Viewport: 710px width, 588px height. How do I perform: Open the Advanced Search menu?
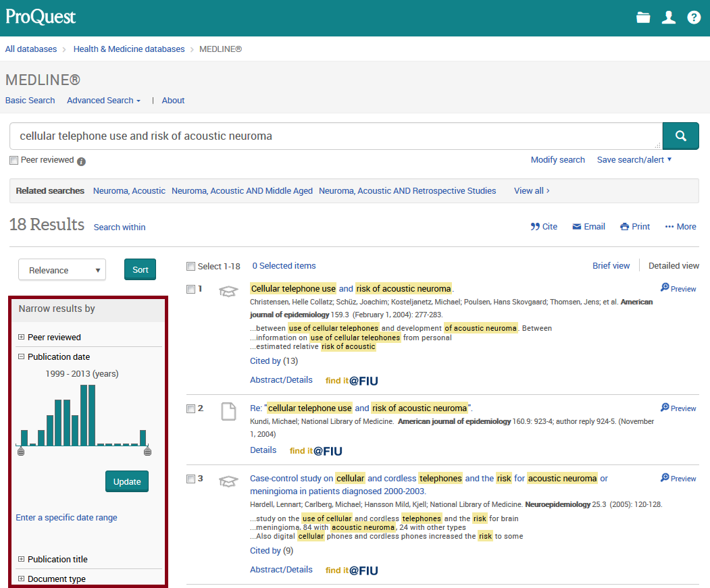(103, 100)
